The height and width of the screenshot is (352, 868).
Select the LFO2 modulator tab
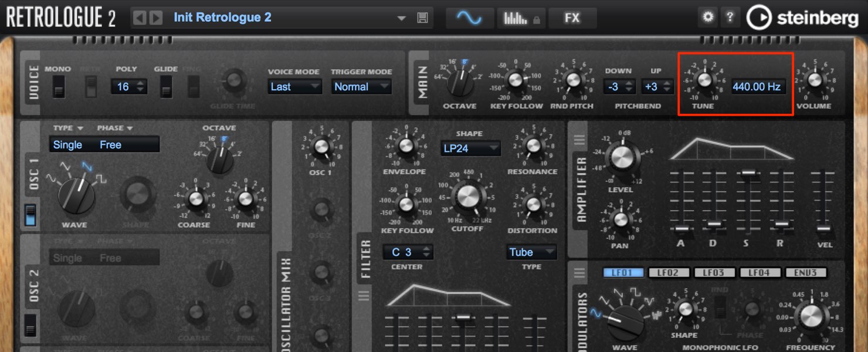668,273
